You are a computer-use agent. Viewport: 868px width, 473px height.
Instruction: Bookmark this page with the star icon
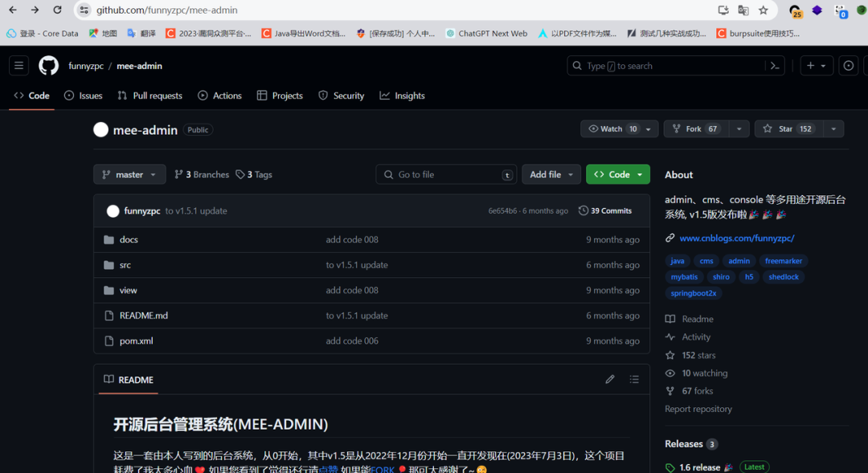point(764,10)
